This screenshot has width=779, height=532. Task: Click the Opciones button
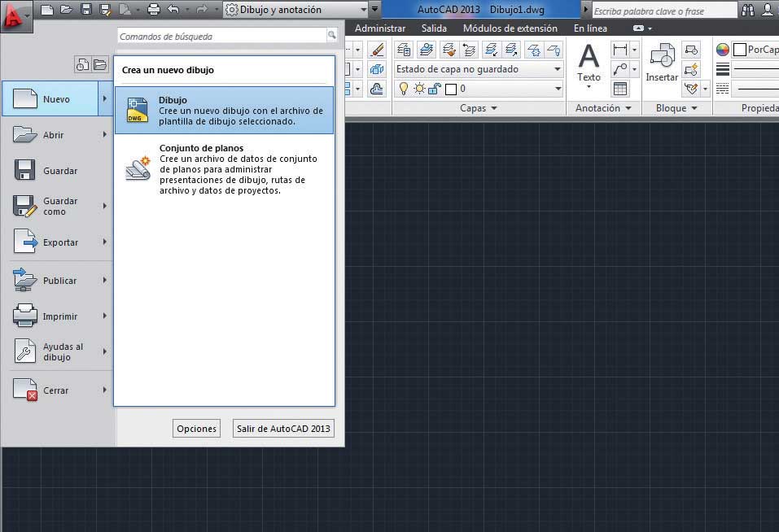(197, 428)
